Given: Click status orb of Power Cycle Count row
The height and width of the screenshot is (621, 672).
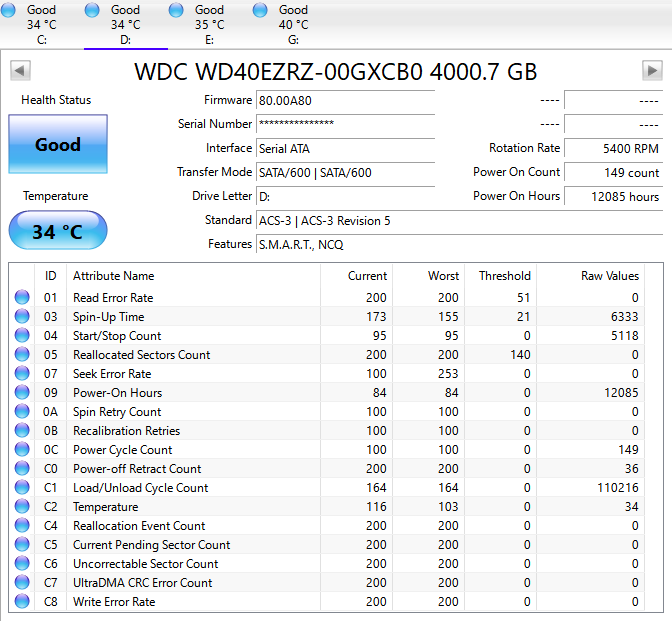Looking at the screenshot, I should tap(22, 449).
